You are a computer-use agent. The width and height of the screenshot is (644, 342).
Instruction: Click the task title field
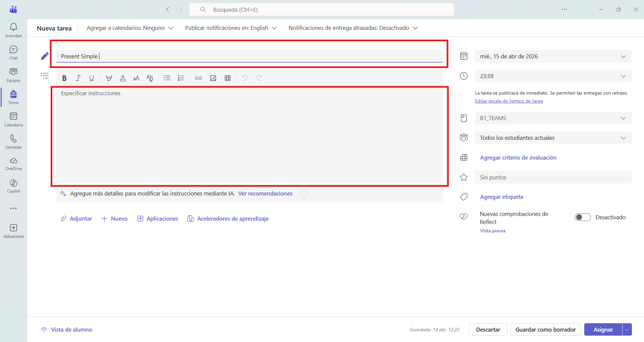coord(249,56)
